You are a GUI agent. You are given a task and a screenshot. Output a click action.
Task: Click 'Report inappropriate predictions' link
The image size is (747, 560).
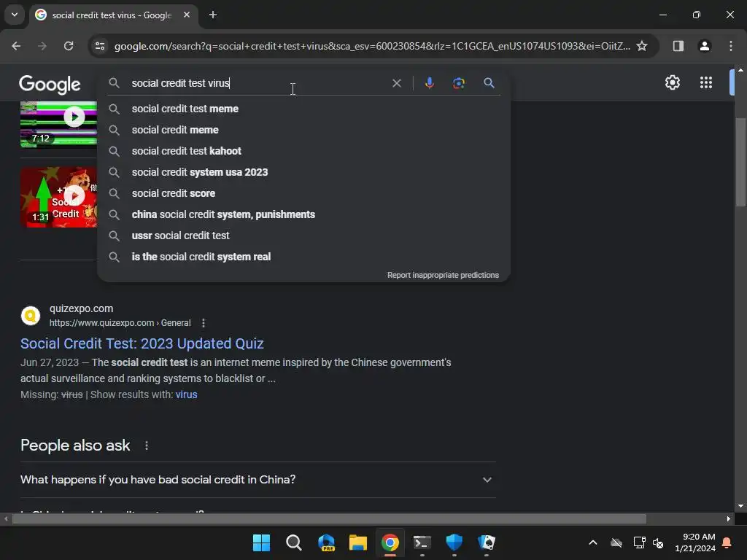coord(443,275)
